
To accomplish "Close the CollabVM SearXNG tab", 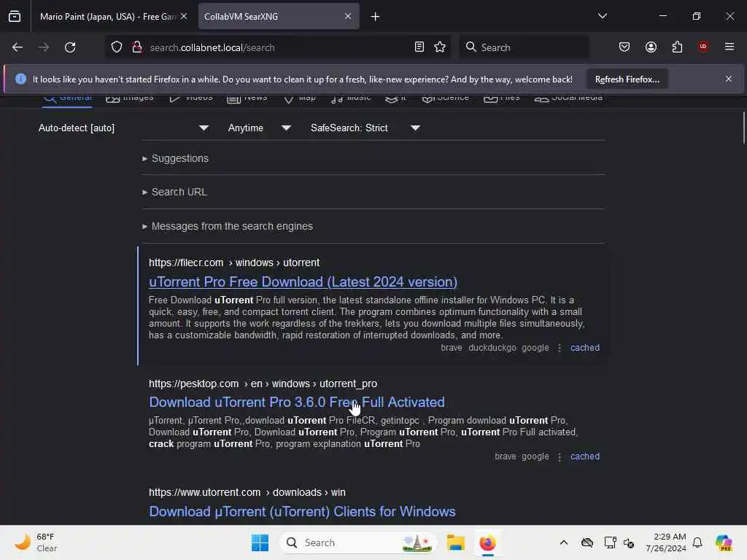I will click(x=348, y=17).
